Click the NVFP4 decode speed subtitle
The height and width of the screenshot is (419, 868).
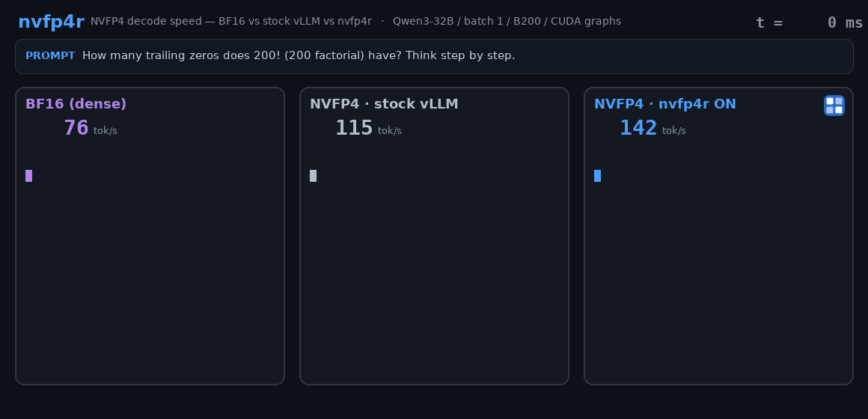click(x=230, y=22)
